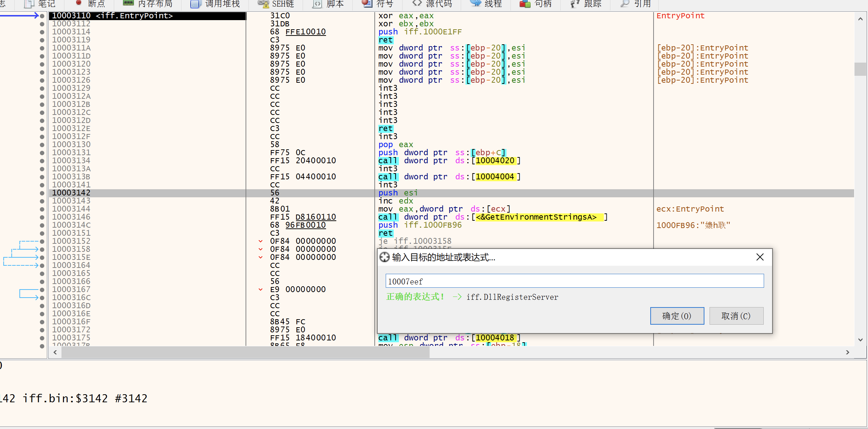
Task: Click the horizontal scrollbar left arrow
Action: 55,352
